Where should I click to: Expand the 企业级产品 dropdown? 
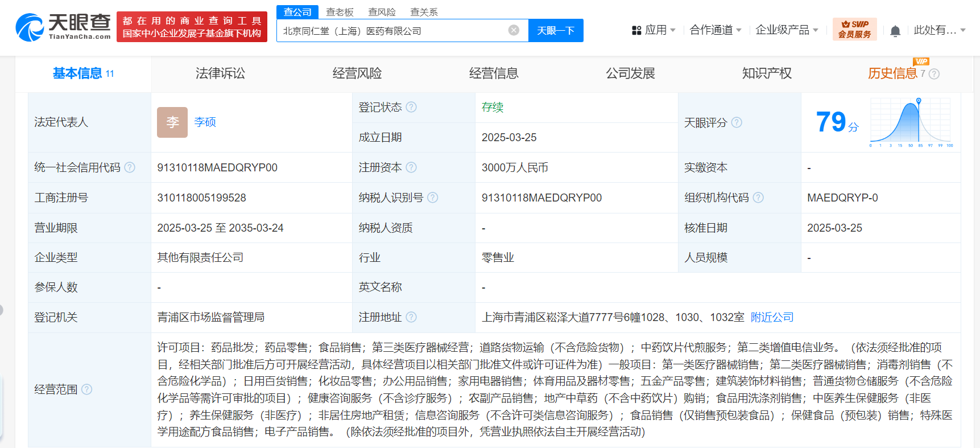(786, 30)
